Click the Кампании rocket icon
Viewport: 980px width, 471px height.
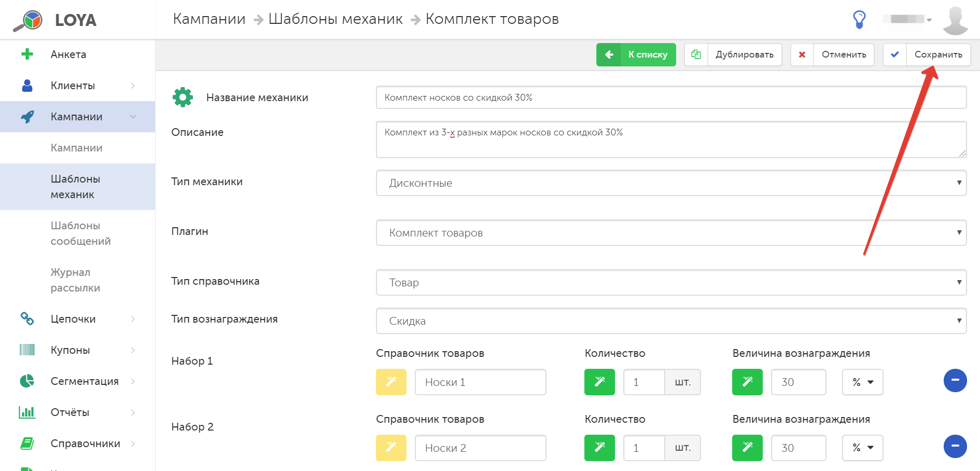(x=27, y=117)
